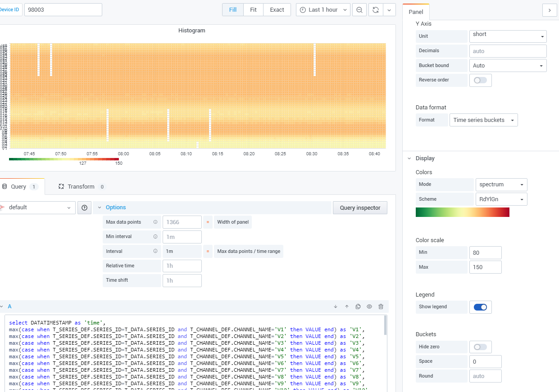Click the refresh dashboard icon
Image resolution: width=559 pixels, height=392 pixels.
pos(375,9)
